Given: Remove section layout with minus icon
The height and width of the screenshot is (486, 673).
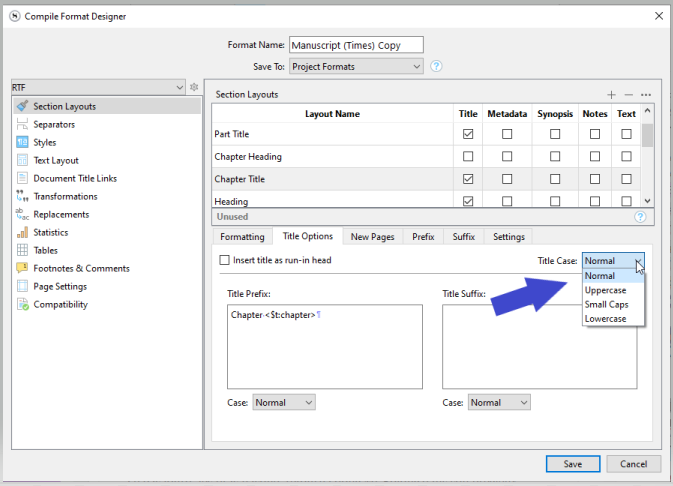Looking at the screenshot, I should coord(629,94).
